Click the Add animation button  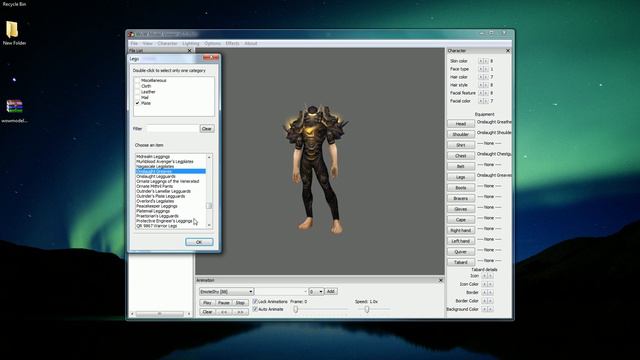(331, 291)
